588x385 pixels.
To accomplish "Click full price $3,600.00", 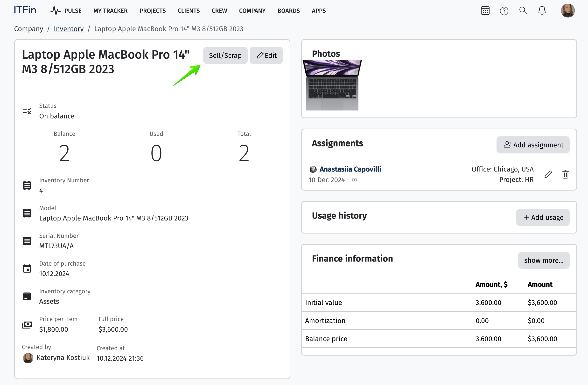I will point(113,329).
